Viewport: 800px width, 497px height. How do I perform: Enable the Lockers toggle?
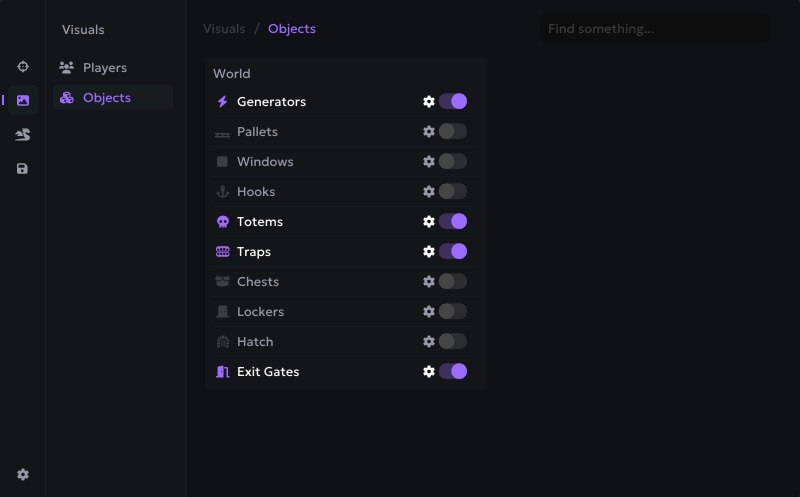(x=453, y=312)
